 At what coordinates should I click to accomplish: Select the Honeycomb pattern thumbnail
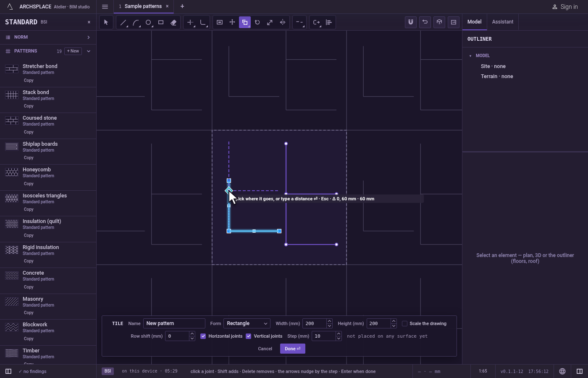coord(12,172)
